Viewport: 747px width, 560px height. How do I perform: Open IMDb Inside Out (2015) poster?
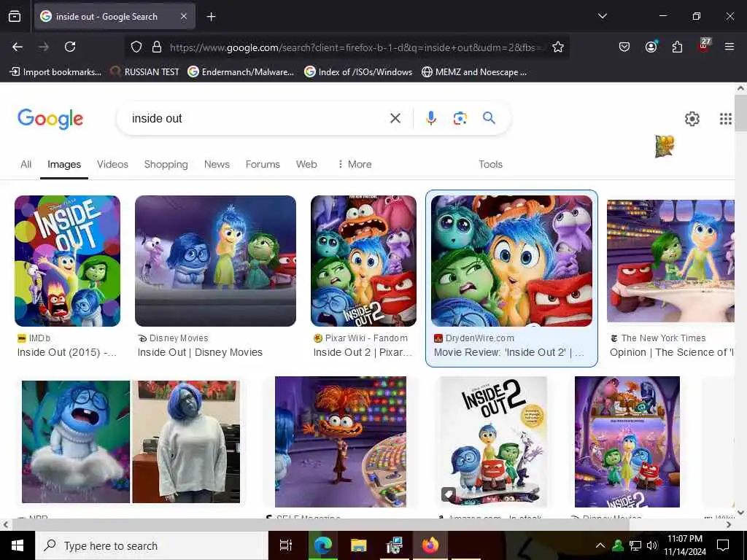tap(67, 261)
